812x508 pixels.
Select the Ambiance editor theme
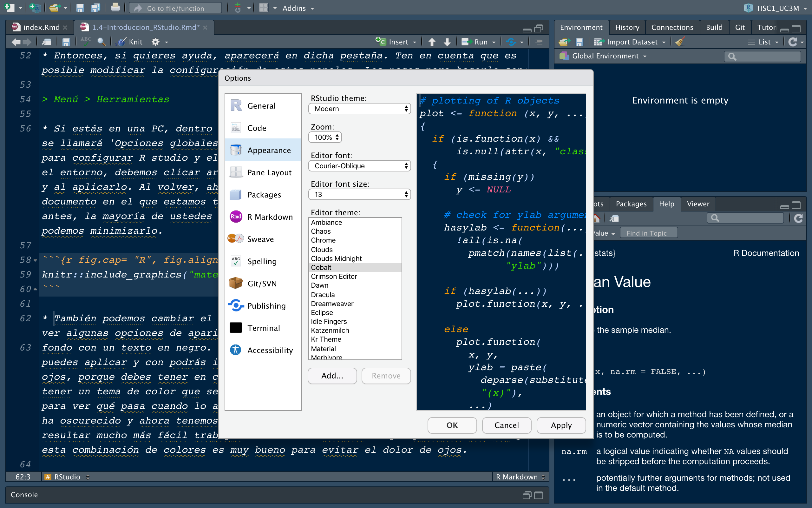(x=355, y=223)
